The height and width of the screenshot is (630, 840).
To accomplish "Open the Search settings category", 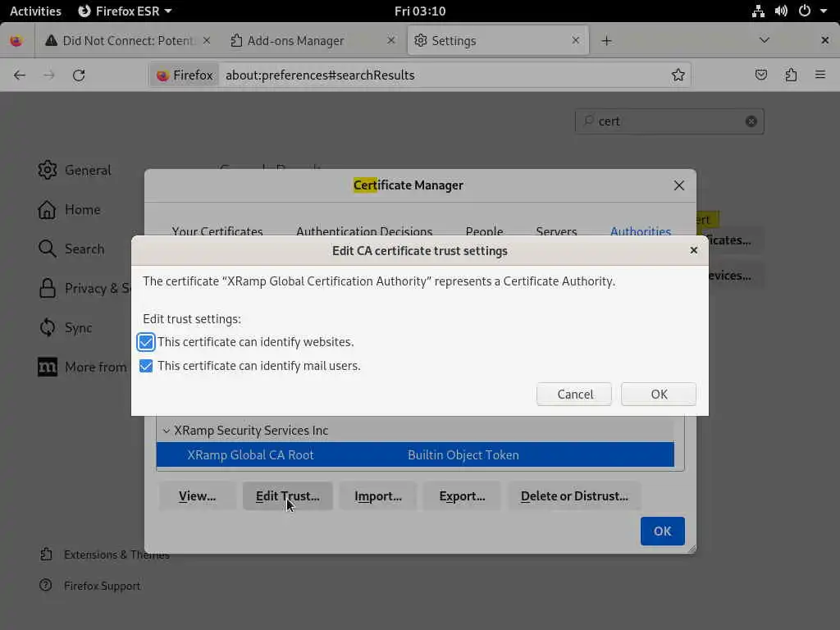I will pos(71,249).
